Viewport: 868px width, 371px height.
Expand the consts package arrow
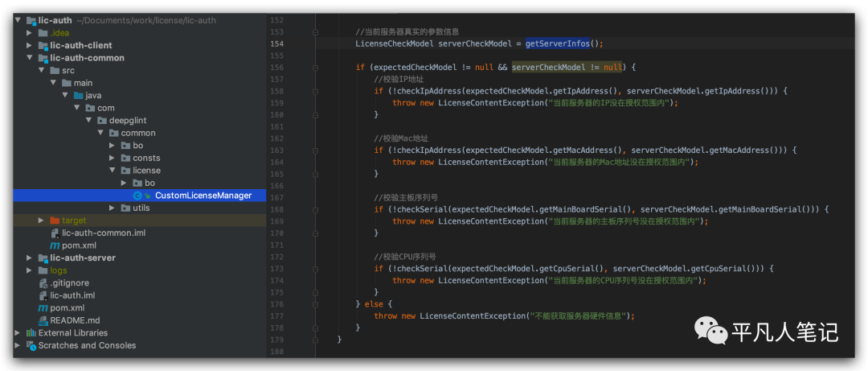coord(113,158)
